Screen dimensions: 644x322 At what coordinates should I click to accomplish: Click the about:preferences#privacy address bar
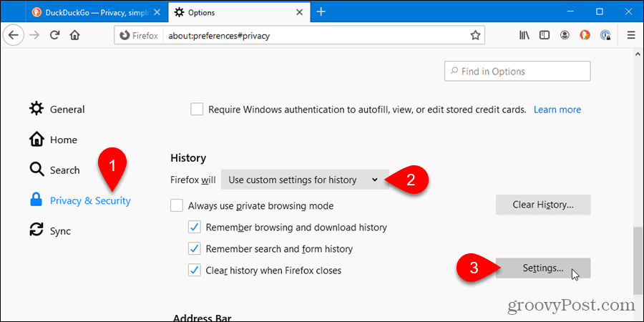tap(299, 36)
